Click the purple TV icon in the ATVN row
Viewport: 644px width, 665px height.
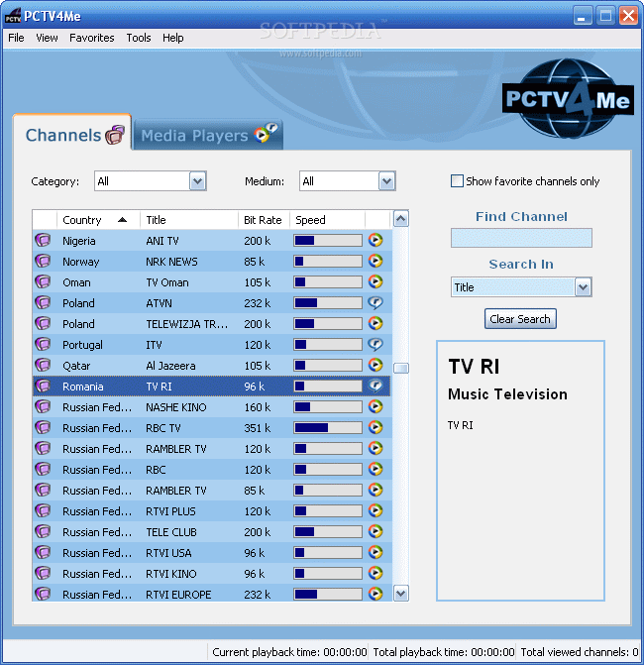43,302
